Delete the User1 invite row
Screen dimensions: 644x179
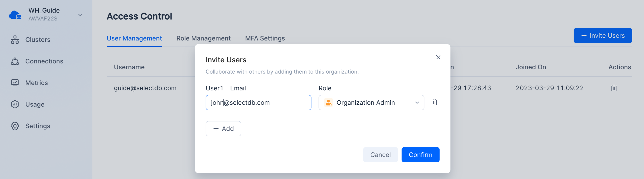434,102
